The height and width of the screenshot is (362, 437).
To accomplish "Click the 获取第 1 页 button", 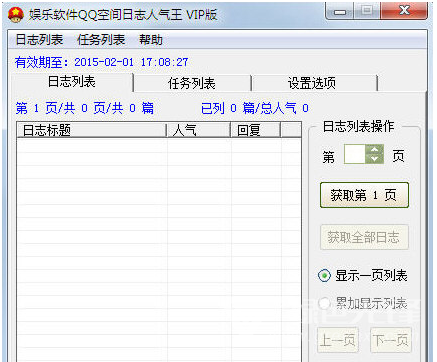I will 364,195.
